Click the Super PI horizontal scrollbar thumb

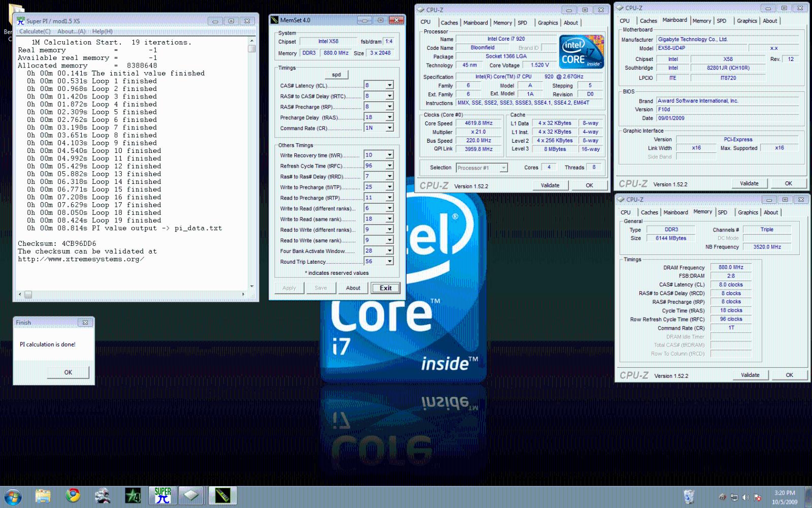tap(28, 295)
